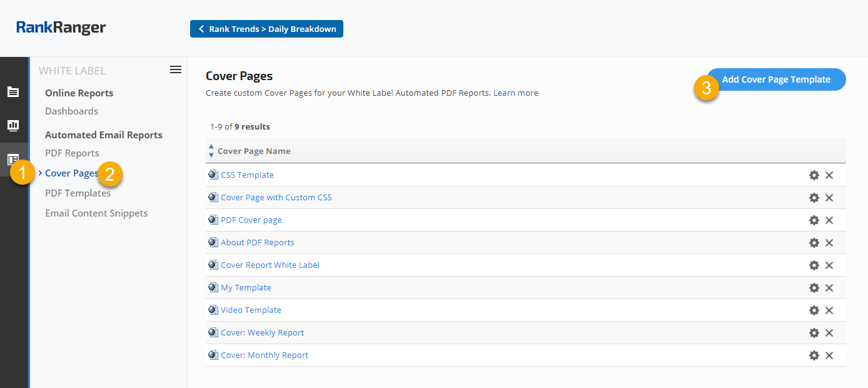Click the RankRanger logo
This screenshot has height=388, width=868.
pos(61,28)
